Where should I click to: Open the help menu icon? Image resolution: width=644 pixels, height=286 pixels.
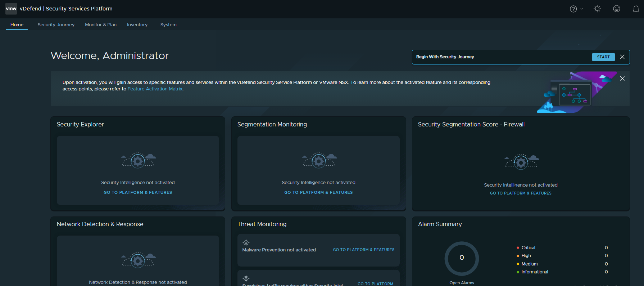click(573, 9)
